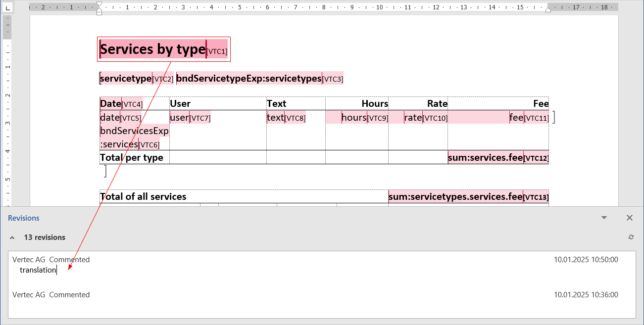The width and height of the screenshot is (644, 325).
Task: Click the Revisions pane title
Action: 24,218
